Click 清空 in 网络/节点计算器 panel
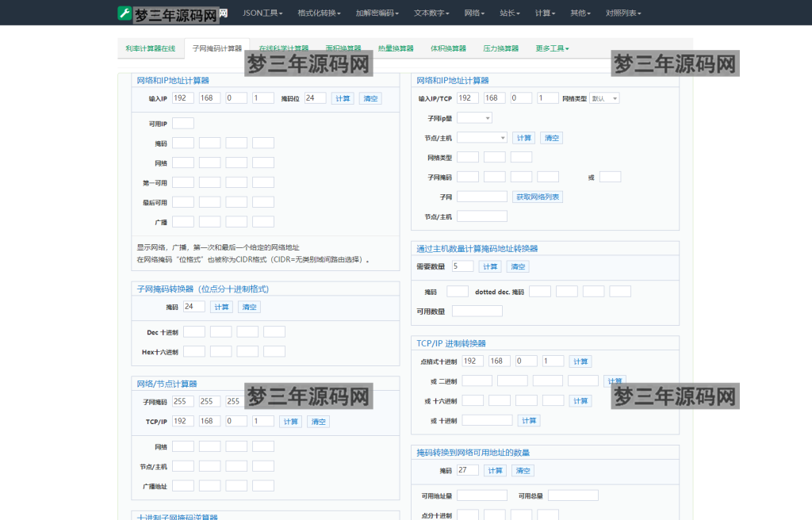Screen dimensions: 812x520 coord(319,422)
